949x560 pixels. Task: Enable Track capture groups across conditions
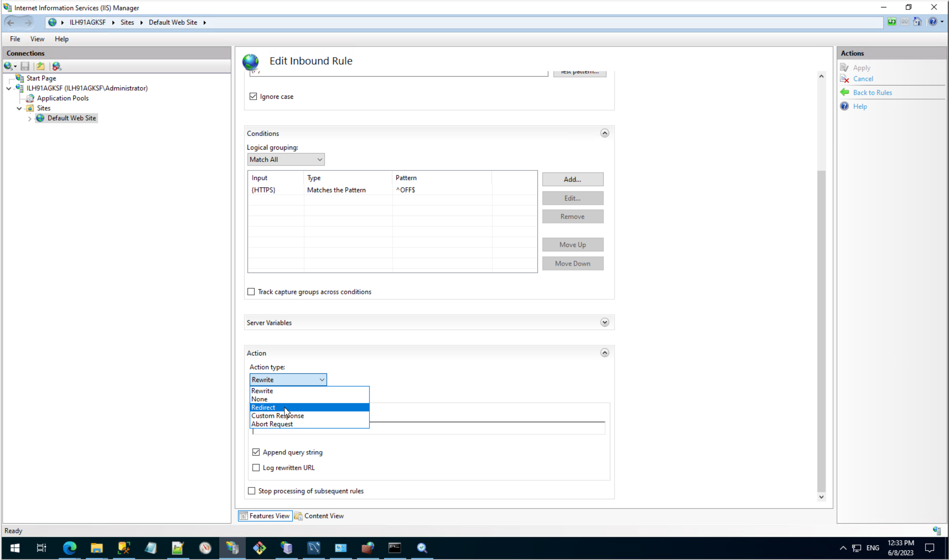coord(251,292)
